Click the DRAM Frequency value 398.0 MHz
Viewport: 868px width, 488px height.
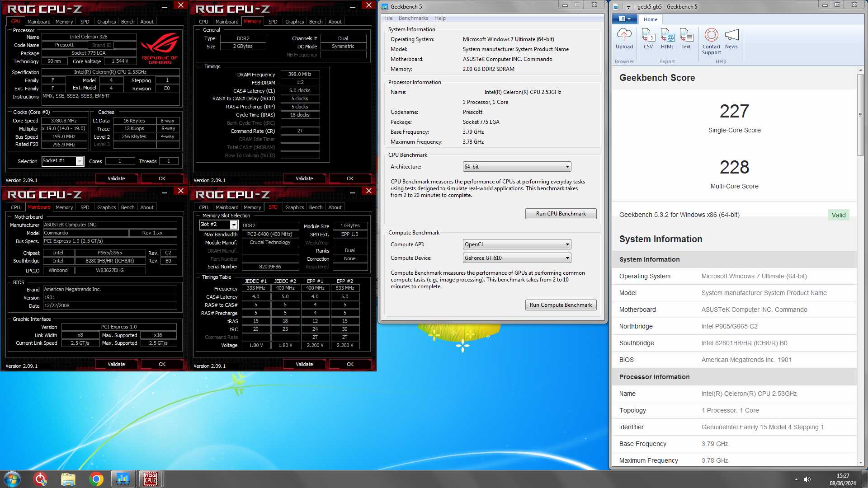coord(300,74)
